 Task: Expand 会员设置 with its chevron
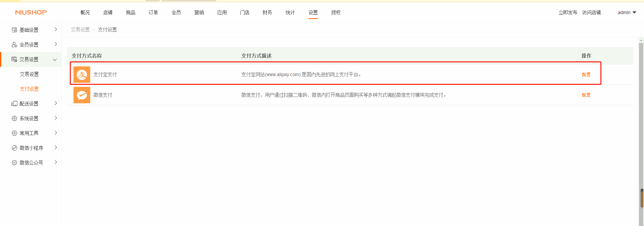(x=56, y=44)
